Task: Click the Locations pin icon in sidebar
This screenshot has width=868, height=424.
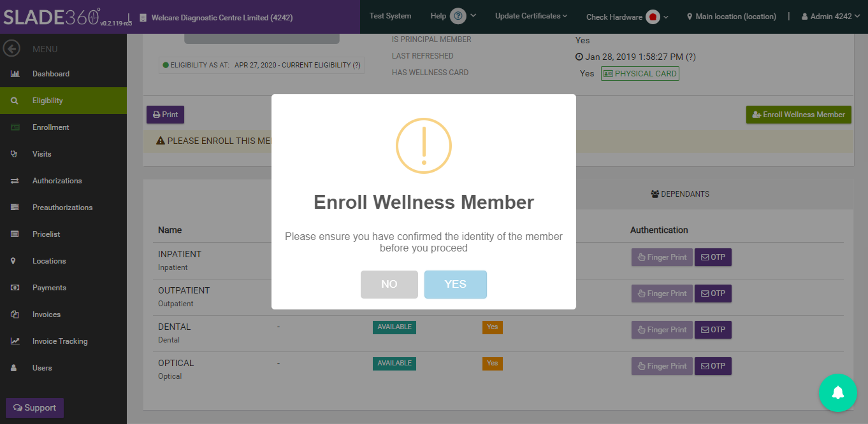Action: coord(15,261)
